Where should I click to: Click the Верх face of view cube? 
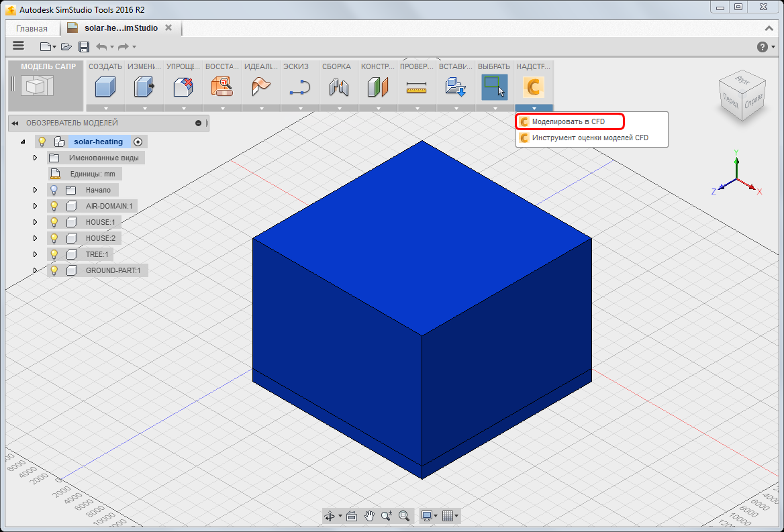coord(743,80)
